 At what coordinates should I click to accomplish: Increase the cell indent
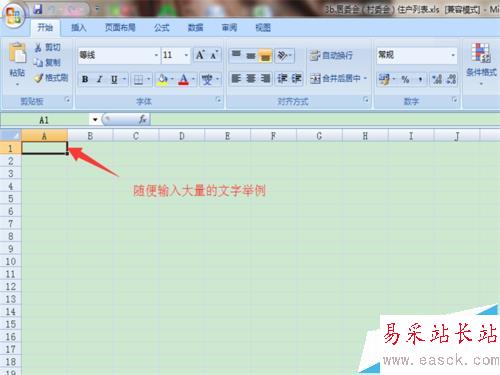(x=296, y=79)
